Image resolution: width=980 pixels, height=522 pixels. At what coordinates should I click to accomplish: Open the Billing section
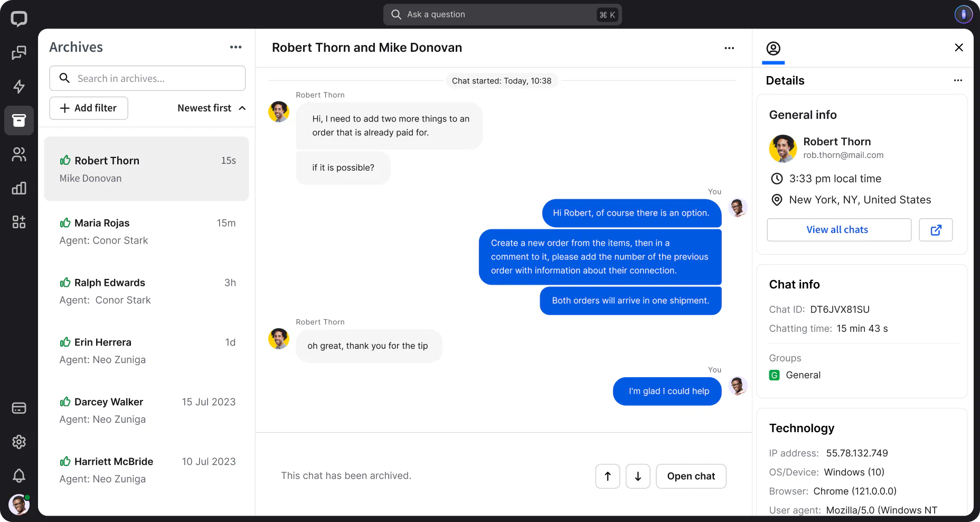pyautogui.click(x=19, y=408)
